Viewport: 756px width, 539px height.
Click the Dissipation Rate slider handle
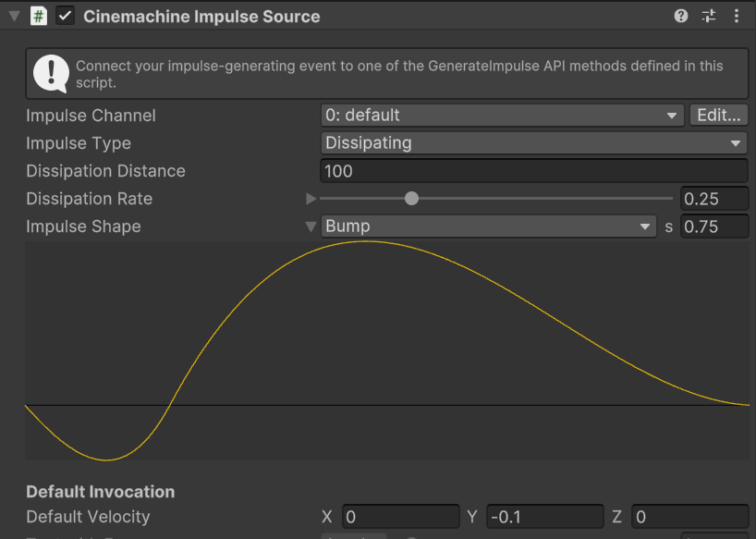pyautogui.click(x=411, y=199)
